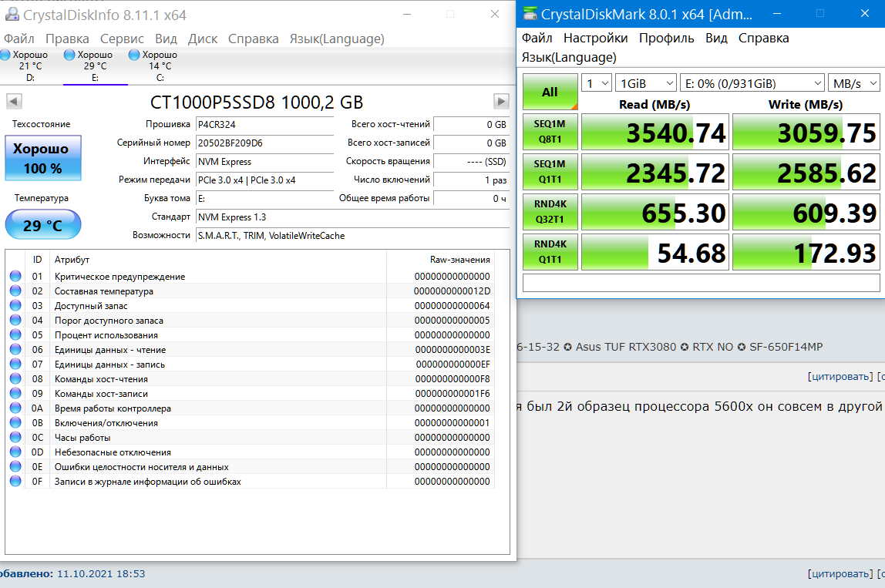
Task: Open Правка menu in CrystalDiskInfo
Action: 67,39
